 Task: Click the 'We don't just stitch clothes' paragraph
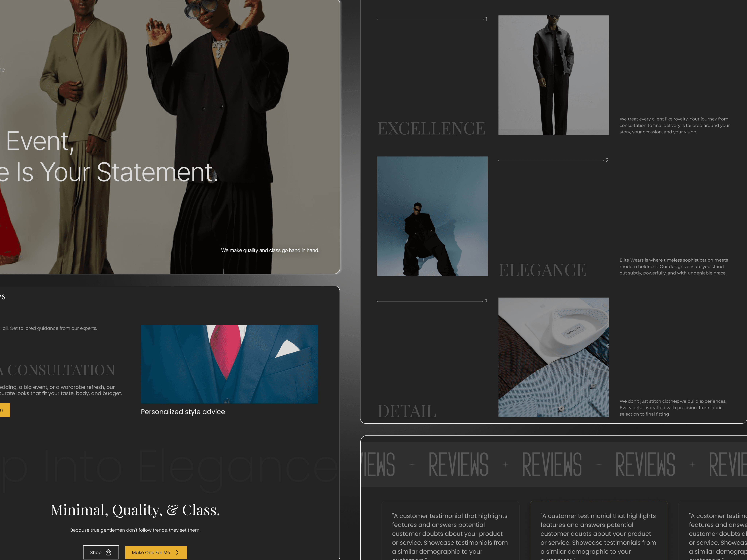click(672, 408)
